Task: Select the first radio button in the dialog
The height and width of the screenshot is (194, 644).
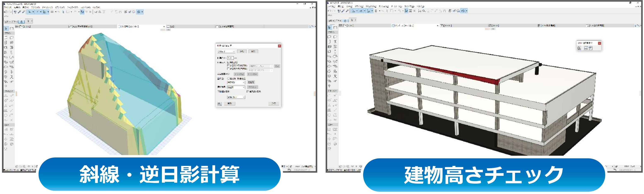Action: [228, 78]
